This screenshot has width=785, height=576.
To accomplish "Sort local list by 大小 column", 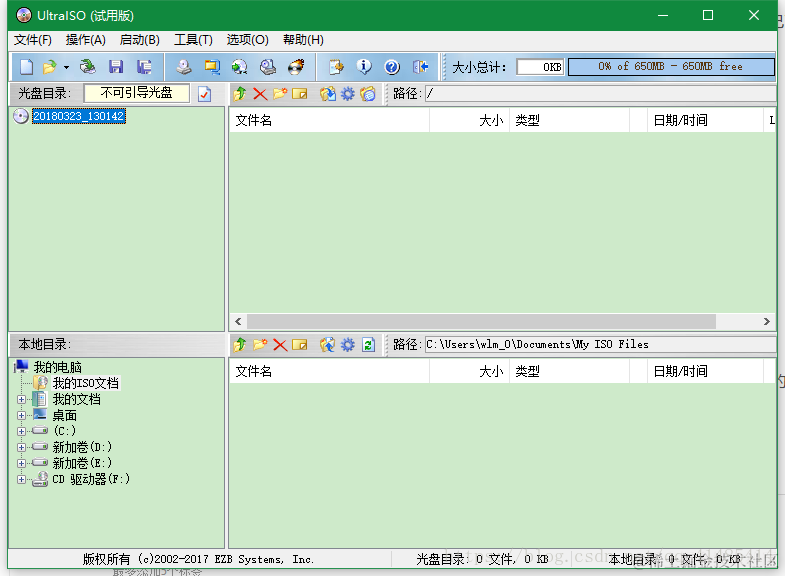I will coord(469,371).
